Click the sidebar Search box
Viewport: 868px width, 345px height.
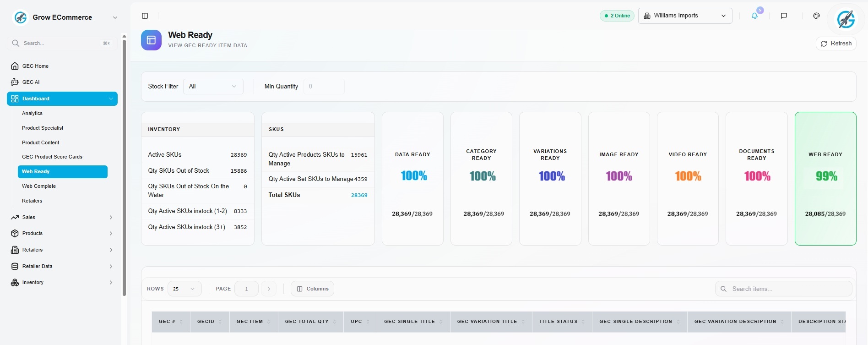[x=62, y=43]
